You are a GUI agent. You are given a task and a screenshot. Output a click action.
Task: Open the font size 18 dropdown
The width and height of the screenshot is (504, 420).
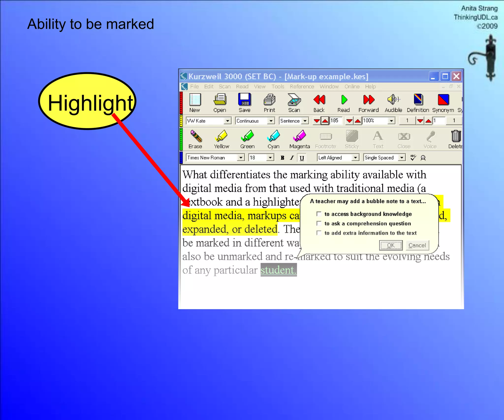pos(270,157)
